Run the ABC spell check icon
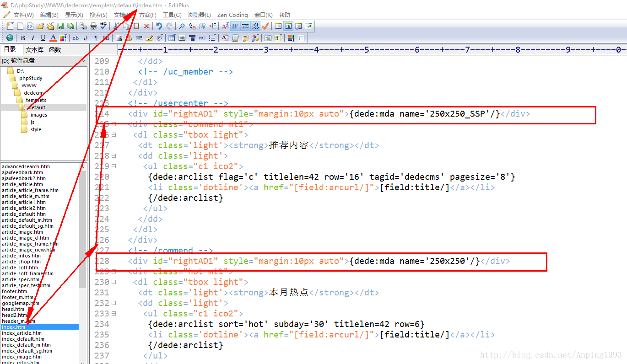This screenshot has width=627, height=364. (103, 26)
